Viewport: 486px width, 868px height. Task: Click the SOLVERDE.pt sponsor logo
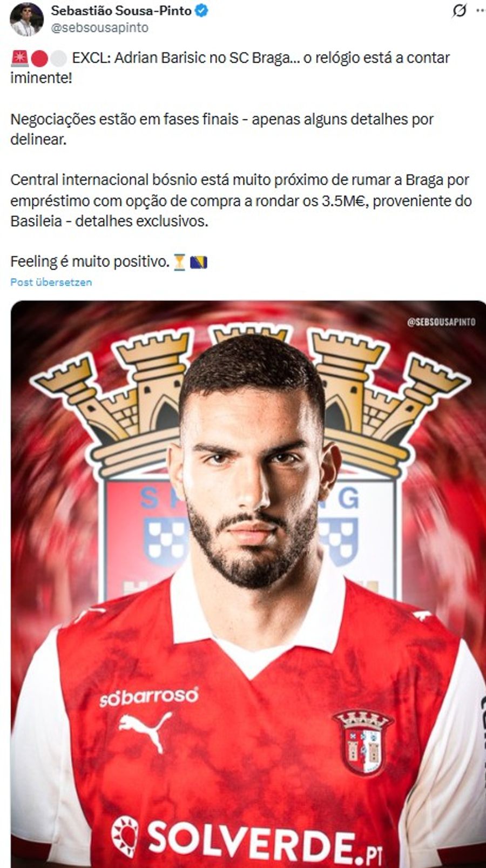[247, 840]
